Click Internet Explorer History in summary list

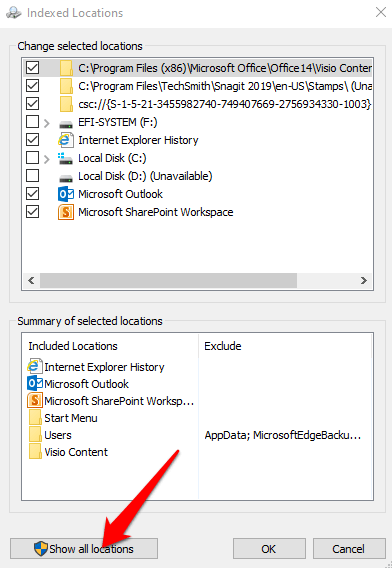[104, 367]
